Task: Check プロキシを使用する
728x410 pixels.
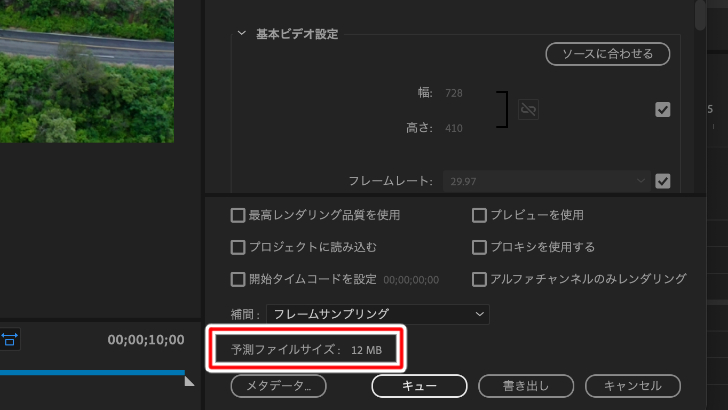Action: coord(479,247)
